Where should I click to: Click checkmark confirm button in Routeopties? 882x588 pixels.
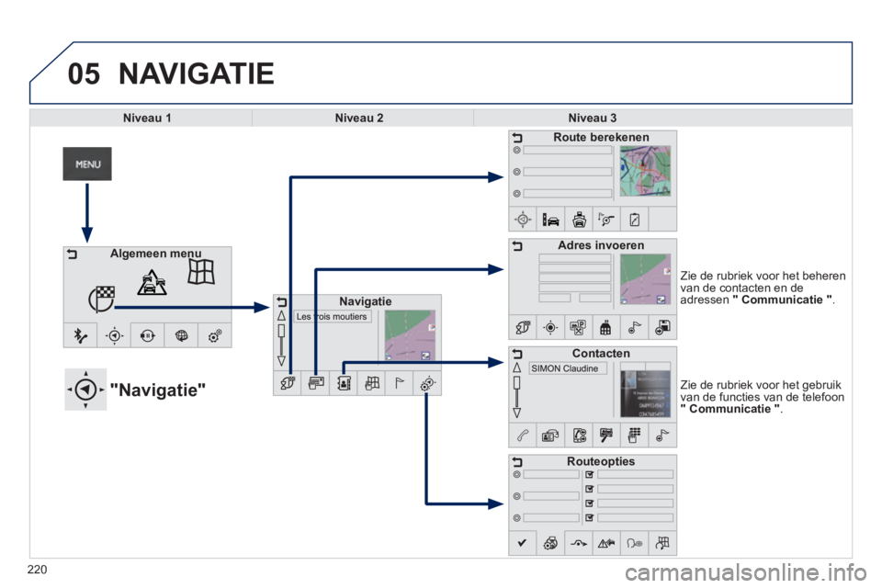tap(523, 544)
